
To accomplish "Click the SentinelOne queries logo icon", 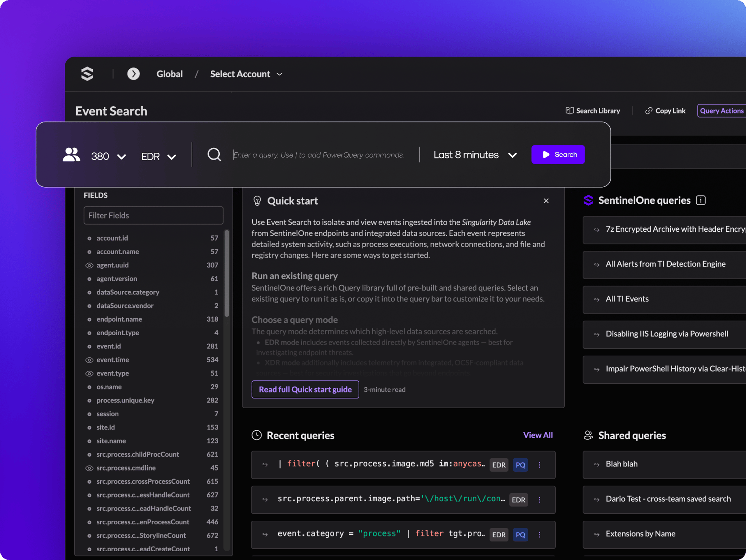I will click(589, 200).
